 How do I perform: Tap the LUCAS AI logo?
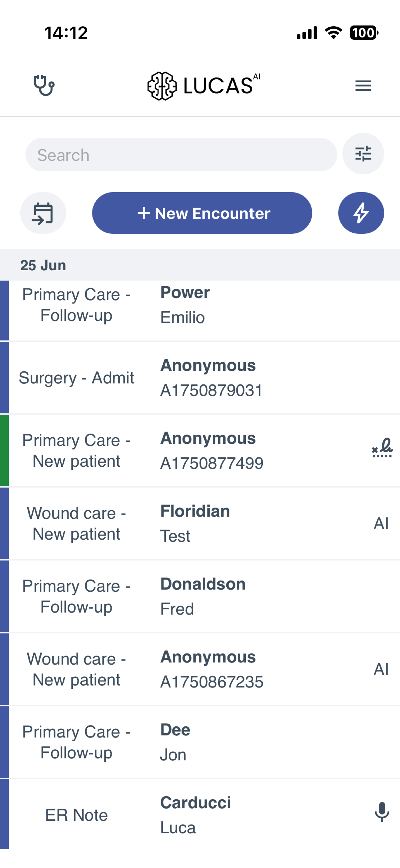(204, 86)
